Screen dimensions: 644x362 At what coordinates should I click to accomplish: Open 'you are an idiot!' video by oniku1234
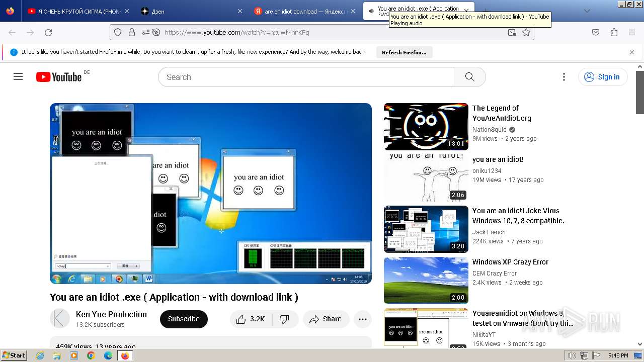[498, 159]
